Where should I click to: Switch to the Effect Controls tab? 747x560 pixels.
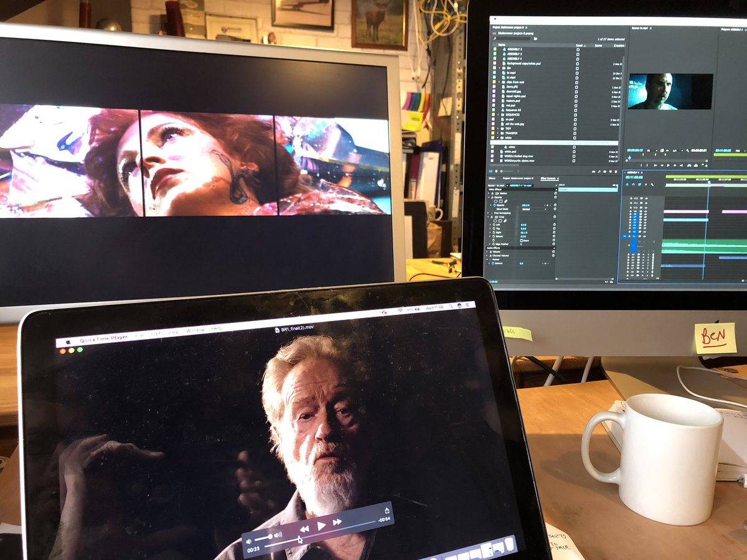click(x=548, y=178)
